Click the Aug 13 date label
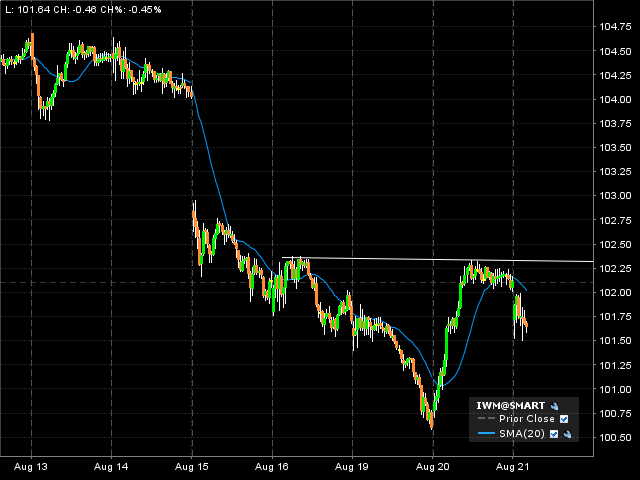Image resolution: width=640 pixels, height=480 pixels. tap(31, 467)
